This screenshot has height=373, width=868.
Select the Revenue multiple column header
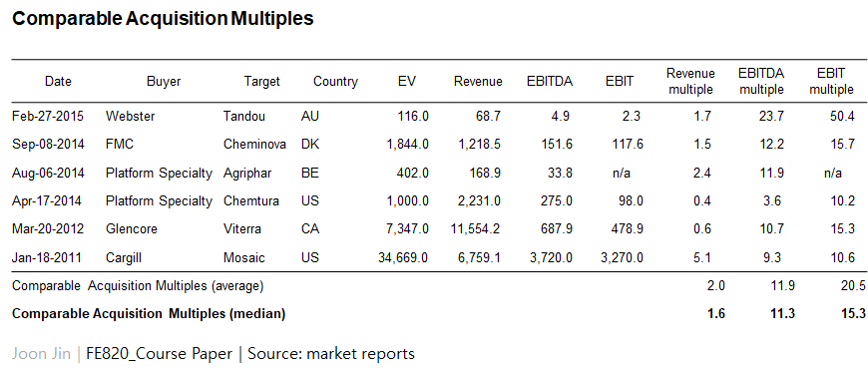pos(690,82)
